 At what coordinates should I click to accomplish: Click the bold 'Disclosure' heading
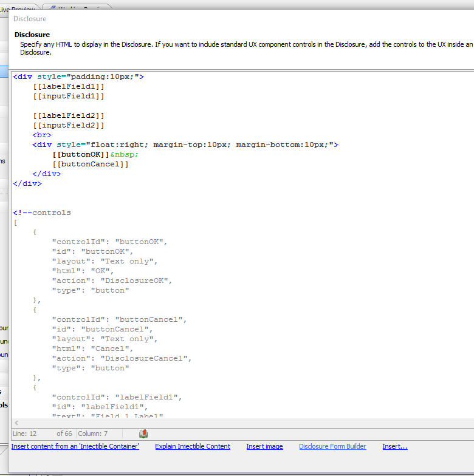tap(32, 35)
